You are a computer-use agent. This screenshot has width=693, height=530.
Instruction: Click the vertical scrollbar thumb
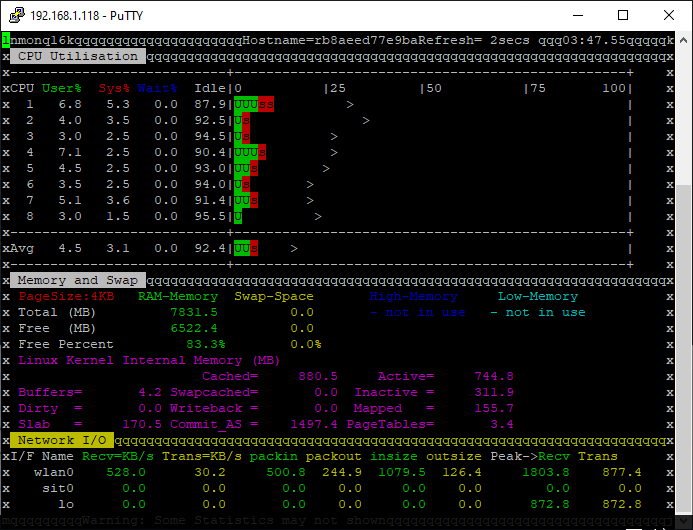(683, 347)
